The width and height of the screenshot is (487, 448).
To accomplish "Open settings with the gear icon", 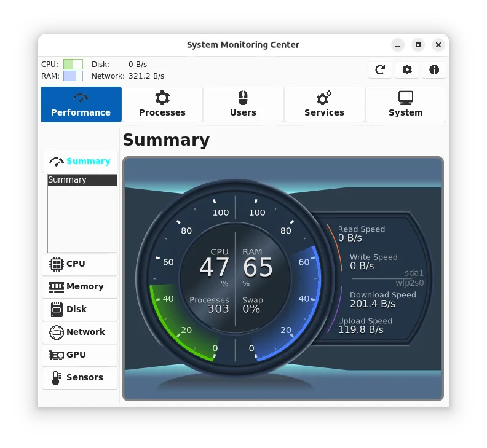I will click(407, 69).
